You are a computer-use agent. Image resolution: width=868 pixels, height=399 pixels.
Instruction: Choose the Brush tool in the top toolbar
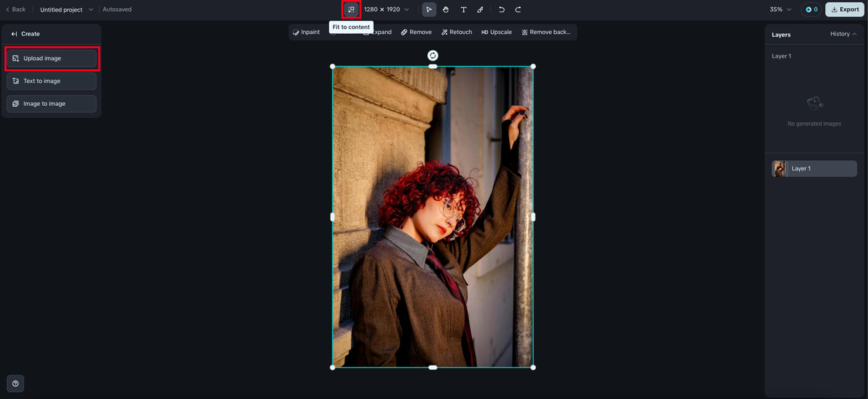coord(480,9)
